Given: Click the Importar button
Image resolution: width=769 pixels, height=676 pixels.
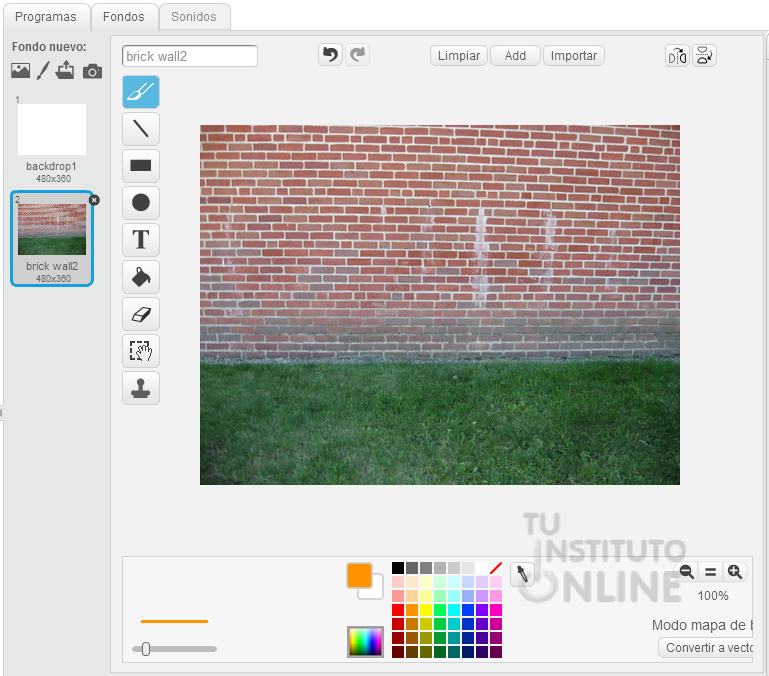Looking at the screenshot, I should [x=573, y=55].
